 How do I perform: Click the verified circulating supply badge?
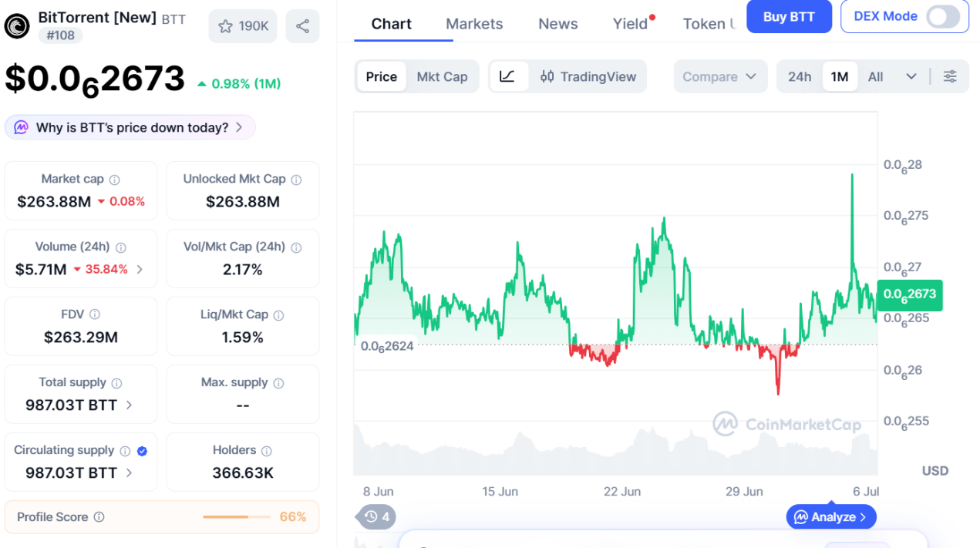[142, 451]
